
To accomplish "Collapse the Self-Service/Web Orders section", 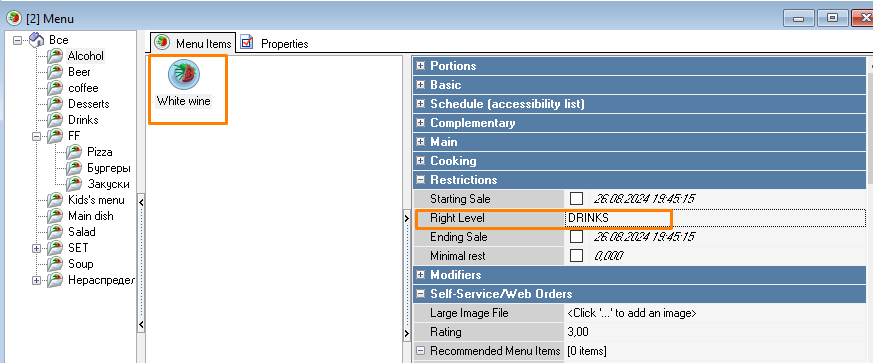I will (421, 293).
